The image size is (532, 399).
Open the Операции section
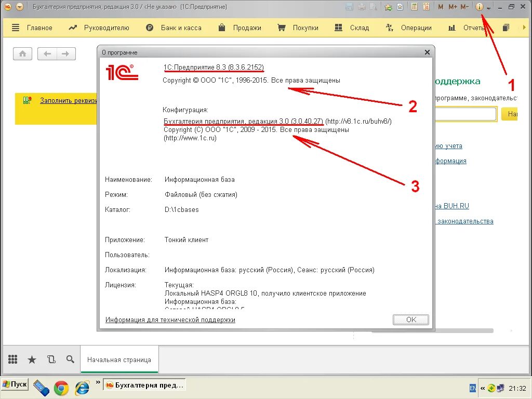click(x=408, y=28)
